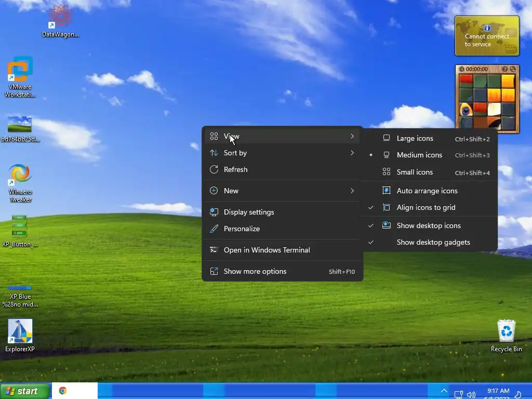Click the Show desktop icons glyph
This screenshot has width=532, height=399.
coord(387,225)
